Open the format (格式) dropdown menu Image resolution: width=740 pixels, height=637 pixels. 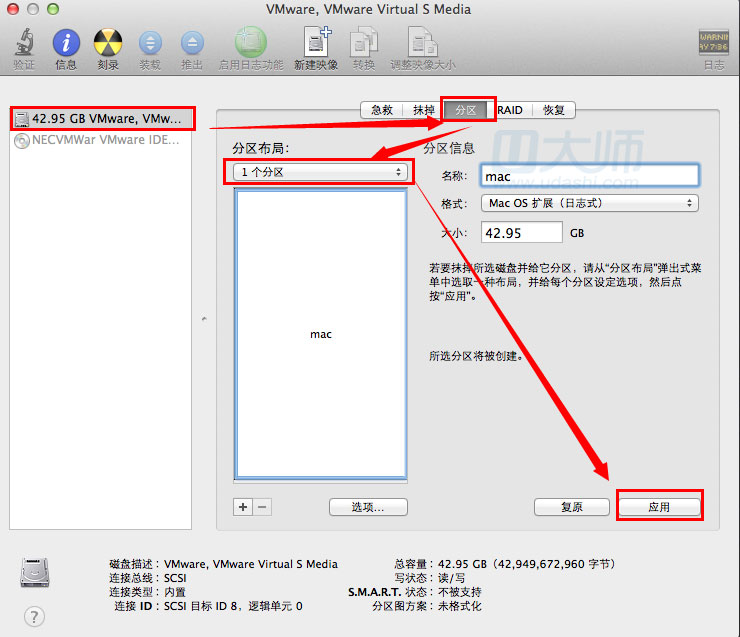(589, 203)
